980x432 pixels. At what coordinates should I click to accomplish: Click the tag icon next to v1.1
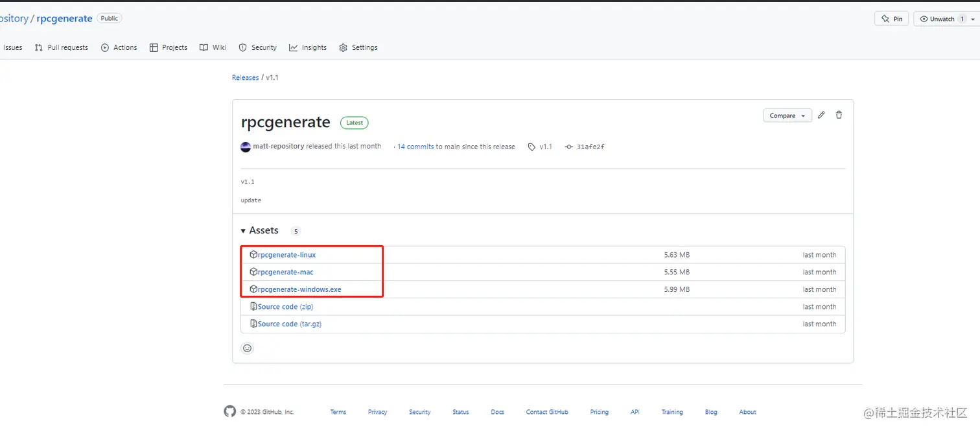tap(532, 147)
